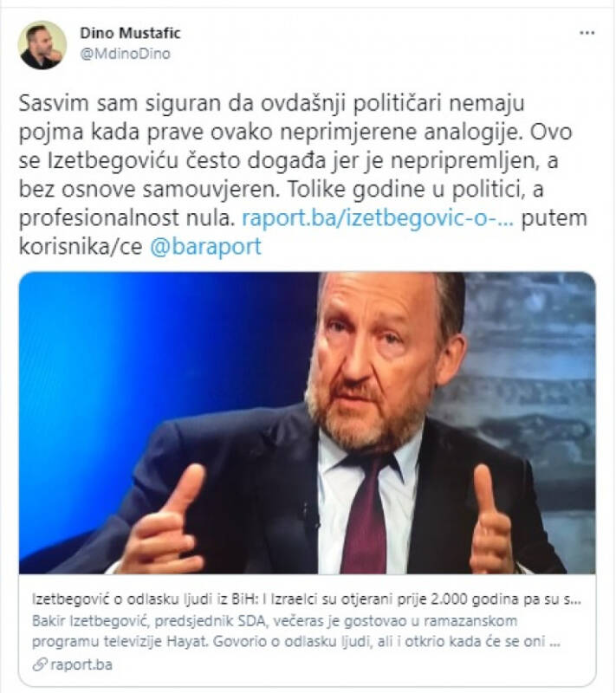Click the card description starting 'Bakir Izetbegović, predsjednik SDA'
This screenshot has width=616, height=693.
296,631
